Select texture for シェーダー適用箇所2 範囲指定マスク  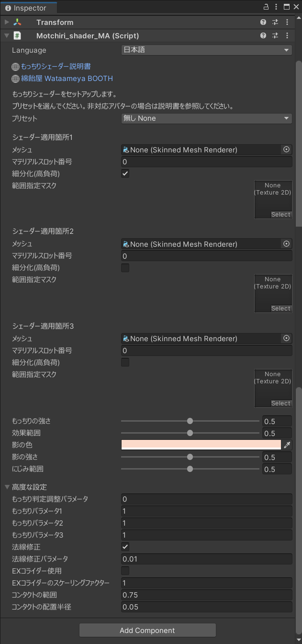(281, 309)
